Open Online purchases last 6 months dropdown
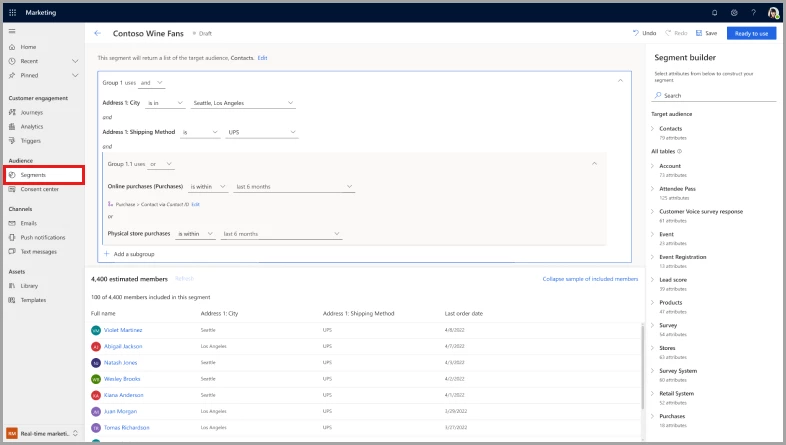 [294, 186]
